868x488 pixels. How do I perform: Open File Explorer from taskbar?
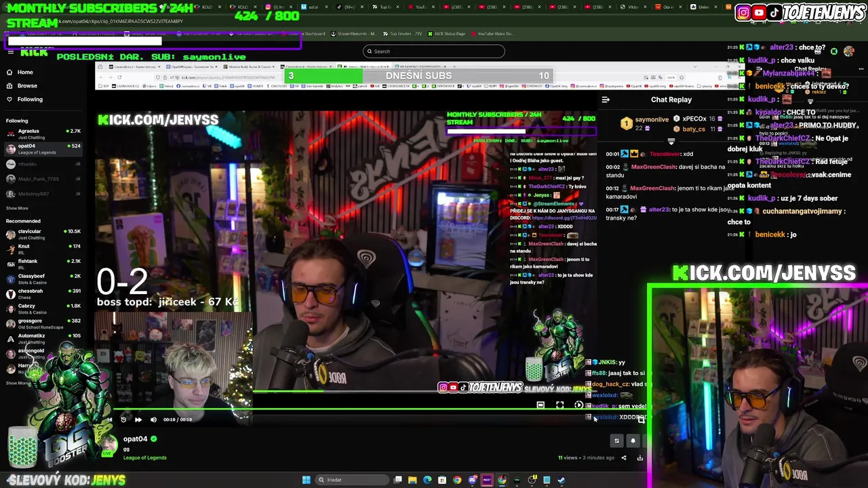coord(412,480)
